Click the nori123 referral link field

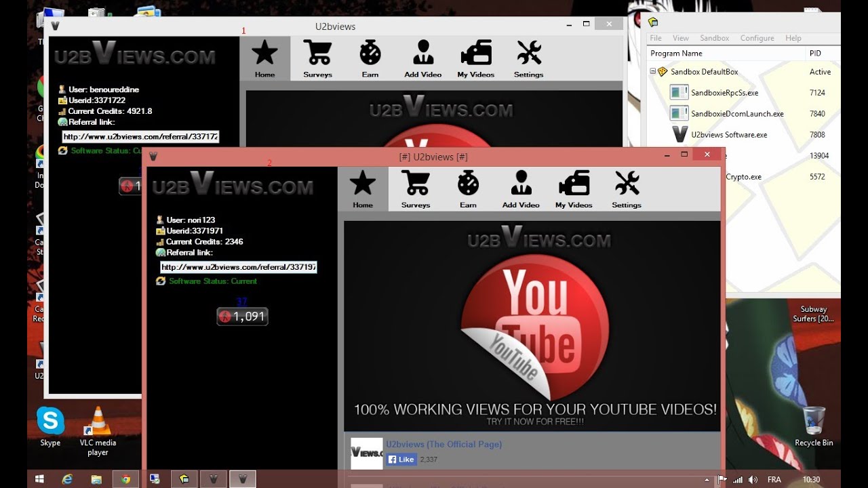pos(239,267)
